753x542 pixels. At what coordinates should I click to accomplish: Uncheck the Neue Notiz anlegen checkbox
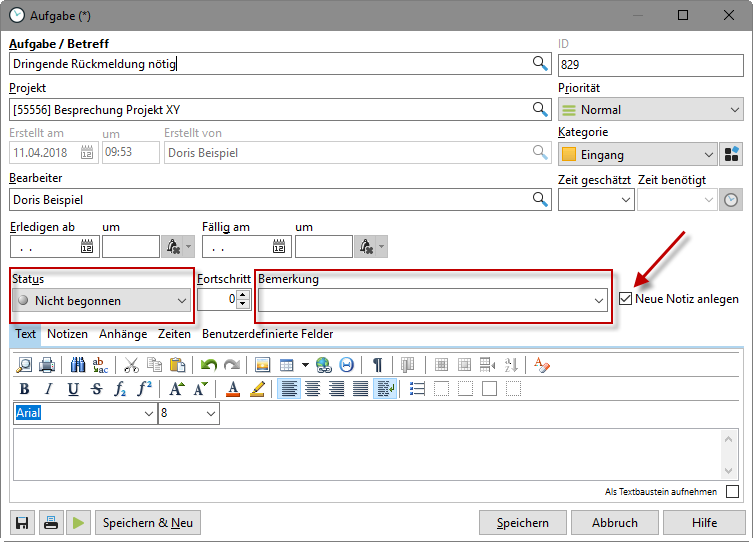click(626, 298)
